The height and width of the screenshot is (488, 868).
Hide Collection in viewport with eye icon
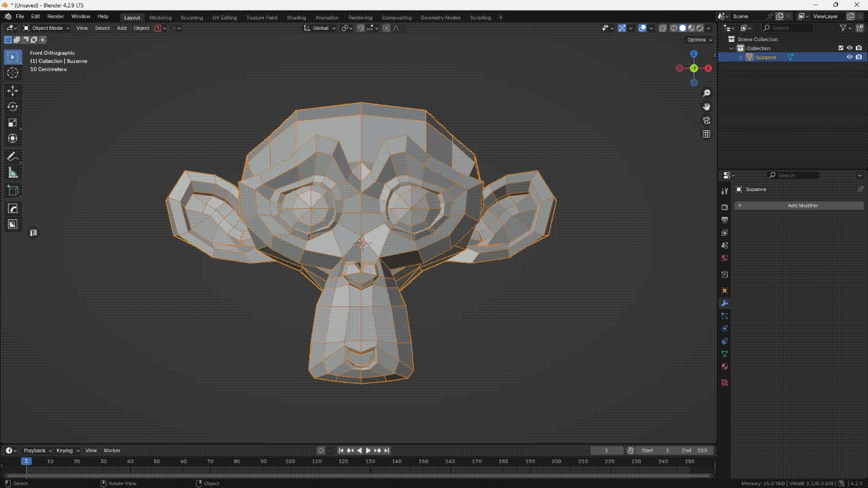(850, 48)
